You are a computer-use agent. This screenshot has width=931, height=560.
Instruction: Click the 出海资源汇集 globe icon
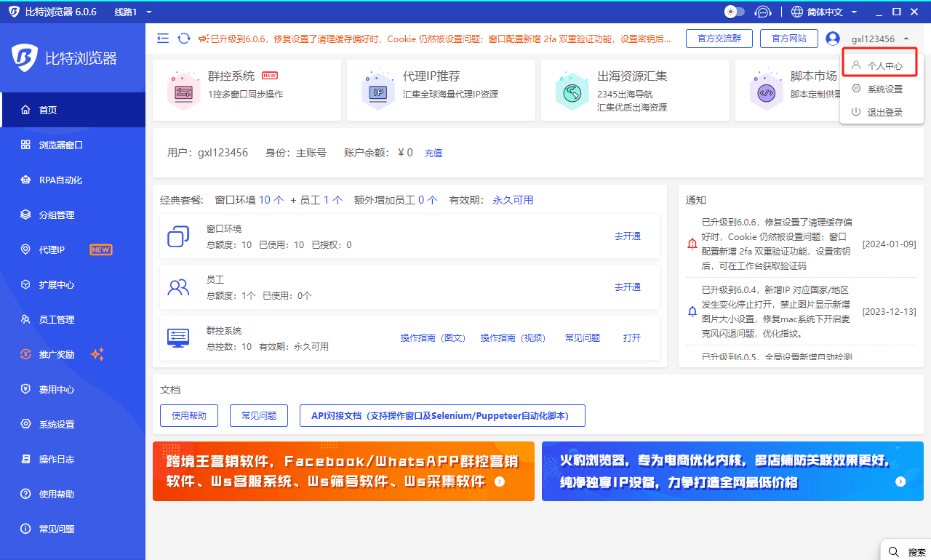point(572,89)
